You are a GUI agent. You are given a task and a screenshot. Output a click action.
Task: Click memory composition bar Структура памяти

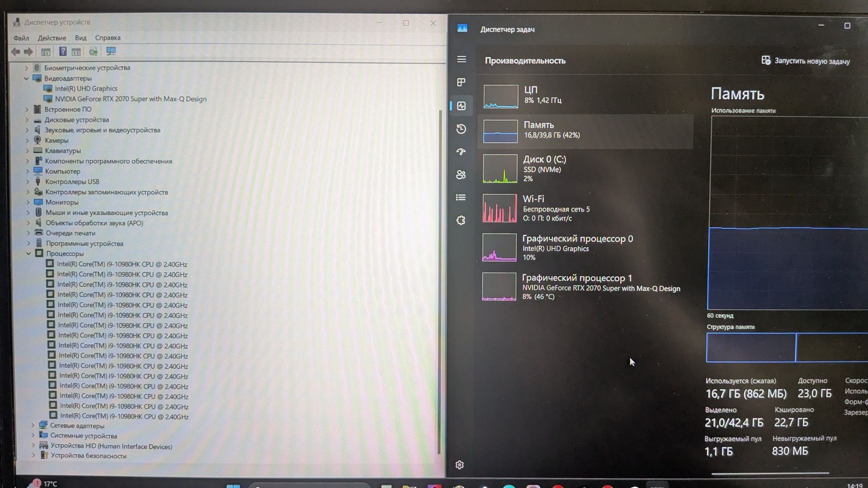787,347
